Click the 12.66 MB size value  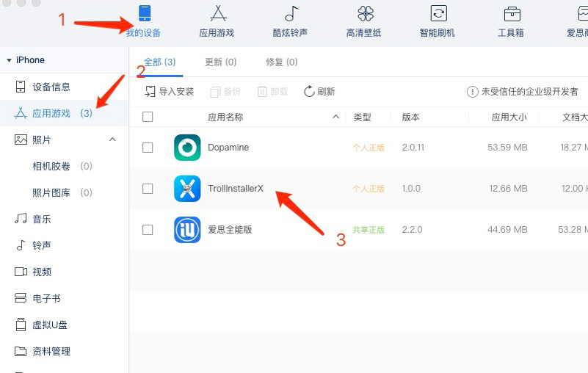(x=508, y=189)
